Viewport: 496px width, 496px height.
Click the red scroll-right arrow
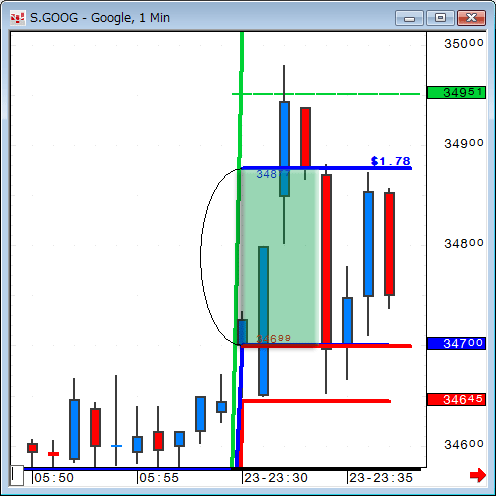(x=478, y=475)
